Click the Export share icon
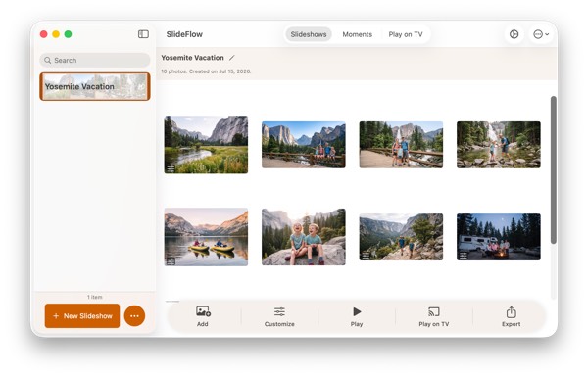The image size is (588, 377). click(x=512, y=311)
